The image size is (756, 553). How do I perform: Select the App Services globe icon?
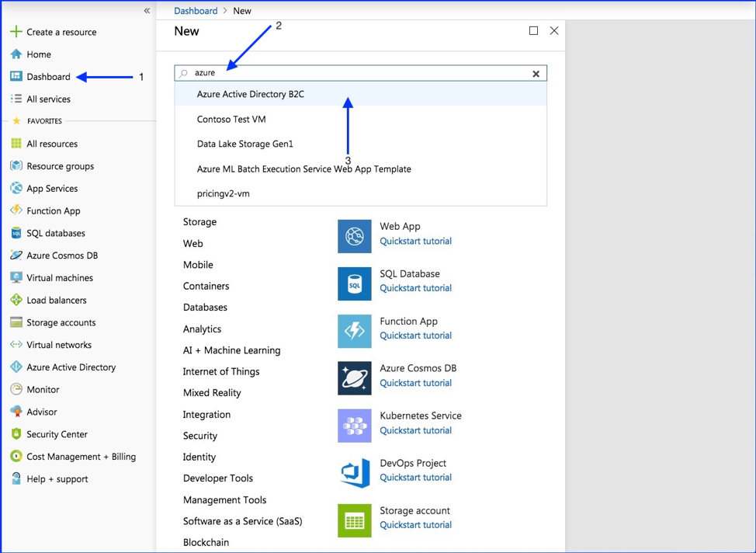point(16,188)
